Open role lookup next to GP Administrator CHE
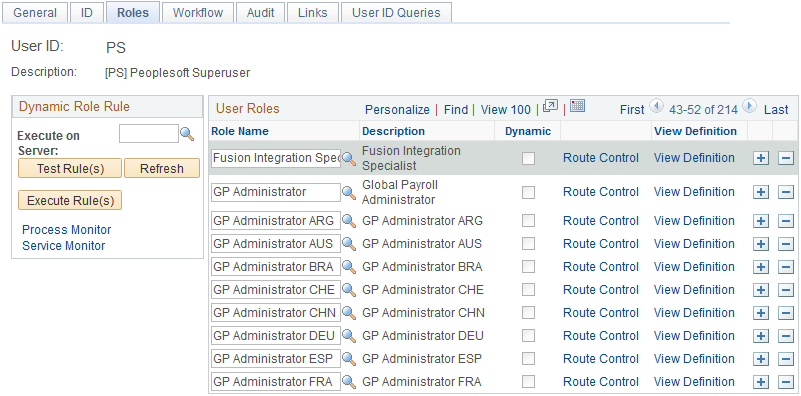This screenshot has width=801, height=396. tap(349, 290)
